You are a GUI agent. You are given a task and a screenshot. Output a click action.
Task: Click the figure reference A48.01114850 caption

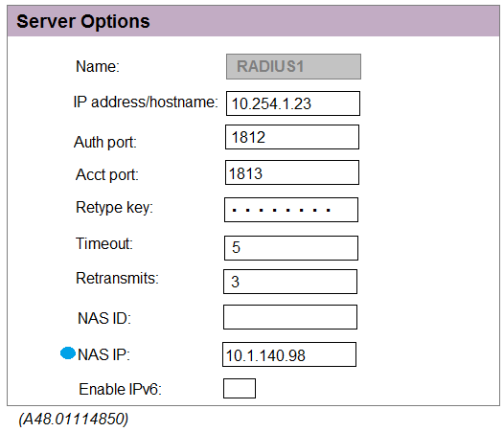(x=74, y=419)
